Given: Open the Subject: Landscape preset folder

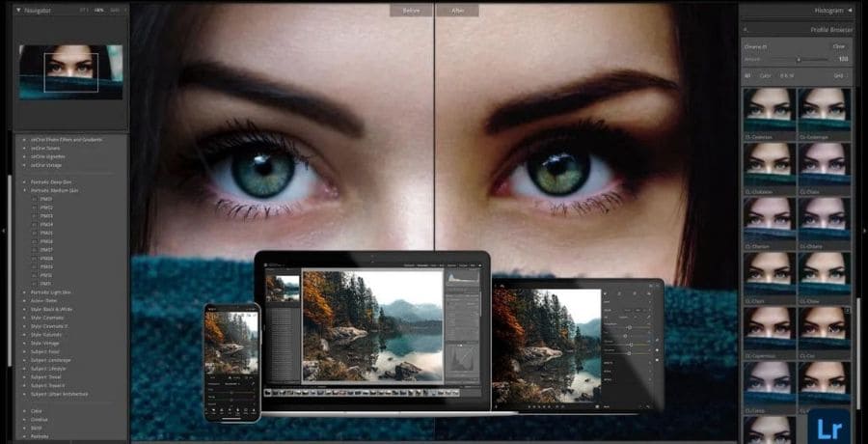Looking at the screenshot, I should (50, 360).
